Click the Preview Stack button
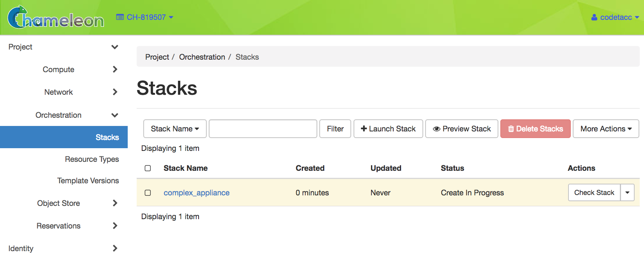 pyautogui.click(x=462, y=129)
